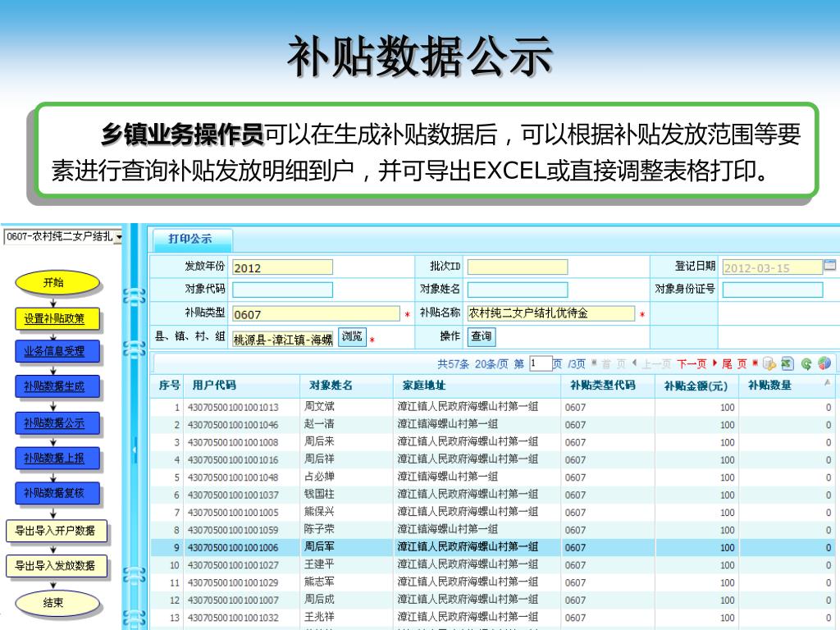Switch to the 打印公示 tab
840x630 pixels.
point(190,239)
